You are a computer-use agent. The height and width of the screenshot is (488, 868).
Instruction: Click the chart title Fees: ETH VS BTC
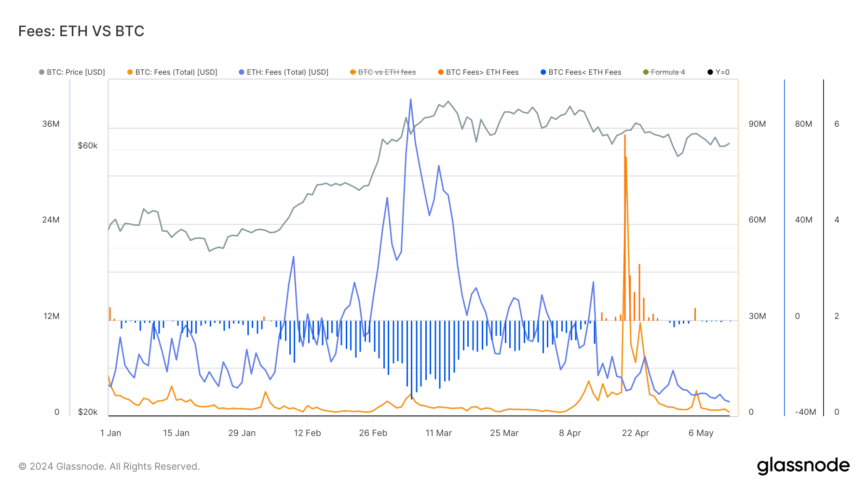click(81, 31)
